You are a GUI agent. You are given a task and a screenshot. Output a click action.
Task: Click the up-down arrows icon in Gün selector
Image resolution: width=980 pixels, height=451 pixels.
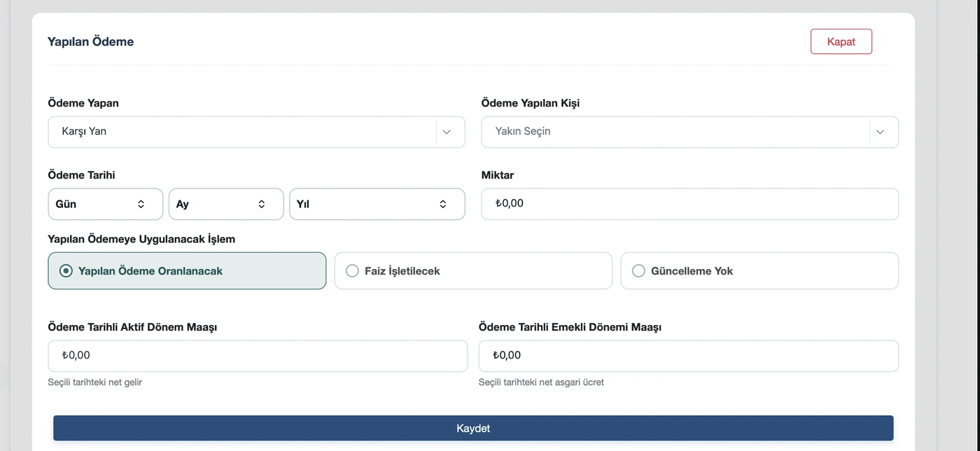click(x=141, y=204)
